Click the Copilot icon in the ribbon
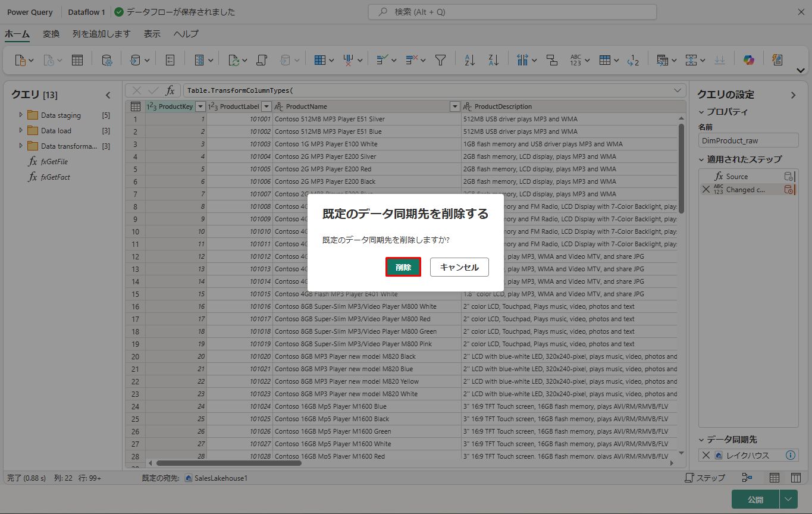The image size is (812, 514). click(x=748, y=59)
